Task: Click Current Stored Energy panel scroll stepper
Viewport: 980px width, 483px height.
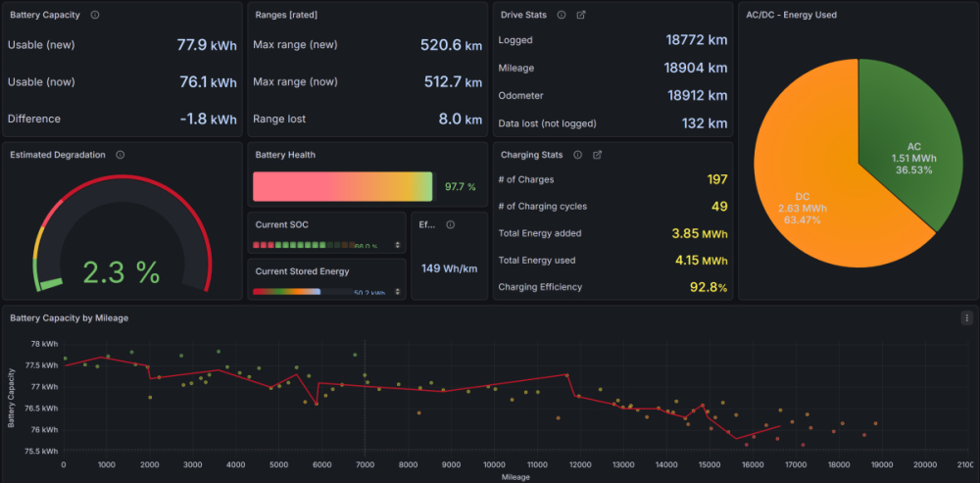Action: pos(398,292)
